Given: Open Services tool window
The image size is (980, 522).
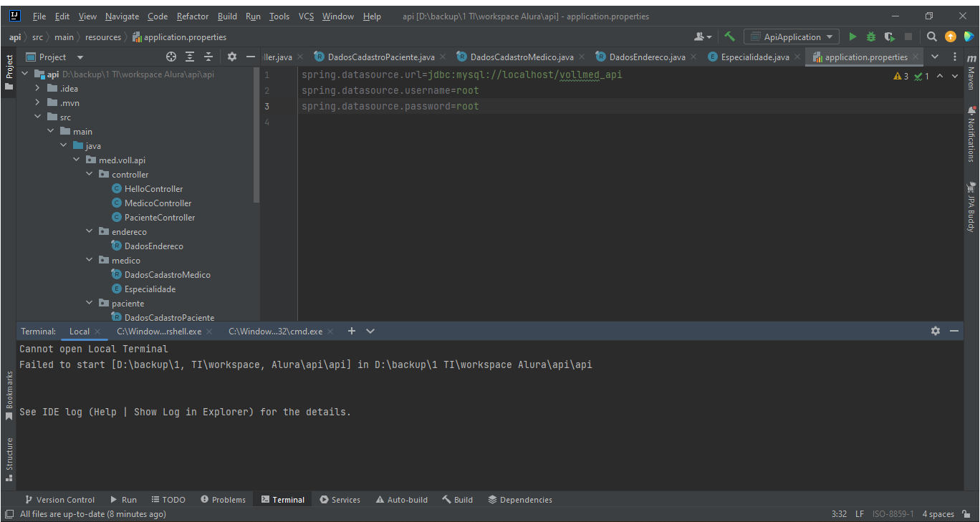Looking at the screenshot, I should (x=340, y=499).
